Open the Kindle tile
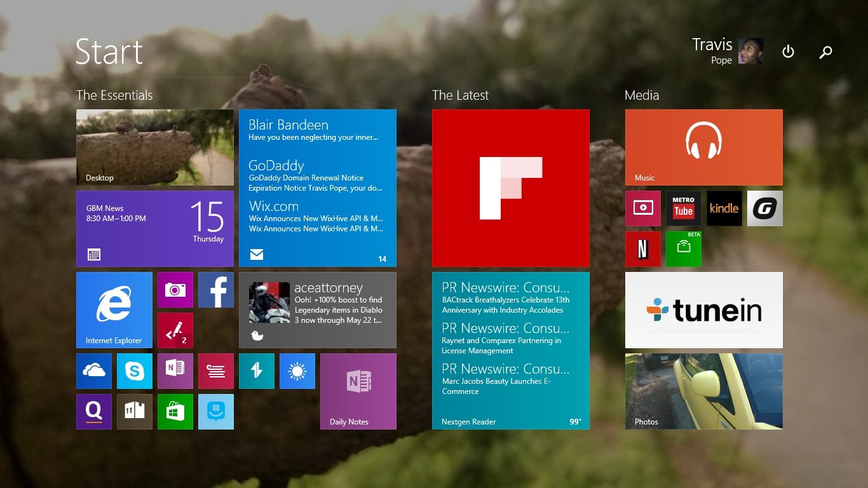Image resolution: width=868 pixels, height=488 pixels. click(x=724, y=208)
